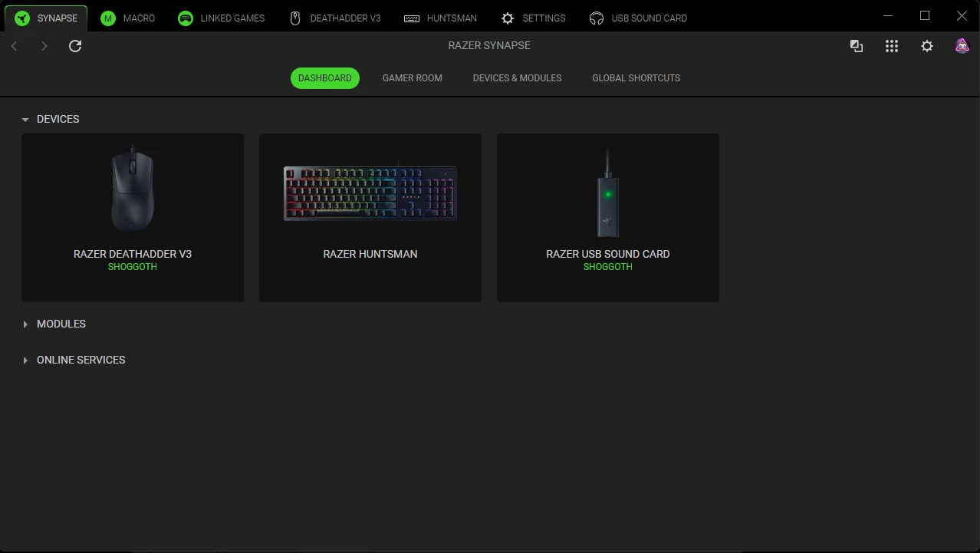Click the Settings tab gear icon

[x=508, y=18]
